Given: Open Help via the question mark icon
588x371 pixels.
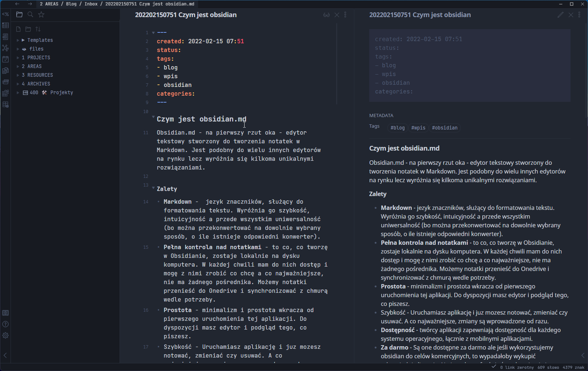Looking at the screenshot, I should pyautogui.click(x=5, y=324).
